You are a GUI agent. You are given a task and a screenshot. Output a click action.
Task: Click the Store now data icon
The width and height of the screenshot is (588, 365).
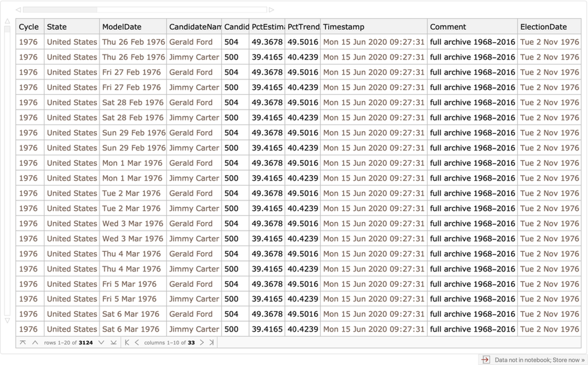pos(485,360)
